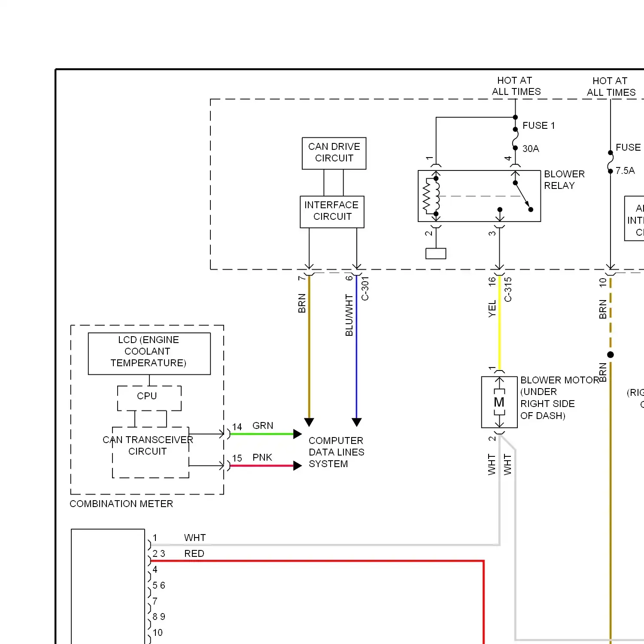This screenshot has height=644, width=644.
Task: Click the red RED wire label
Action: coord(194,554)
